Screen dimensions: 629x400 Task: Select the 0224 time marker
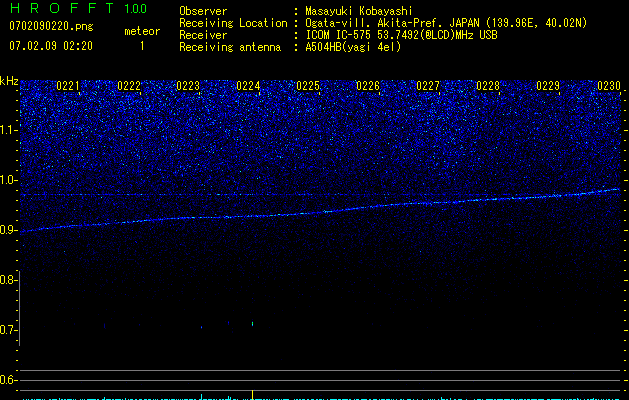pyautogui.click(x=248, y=87)
